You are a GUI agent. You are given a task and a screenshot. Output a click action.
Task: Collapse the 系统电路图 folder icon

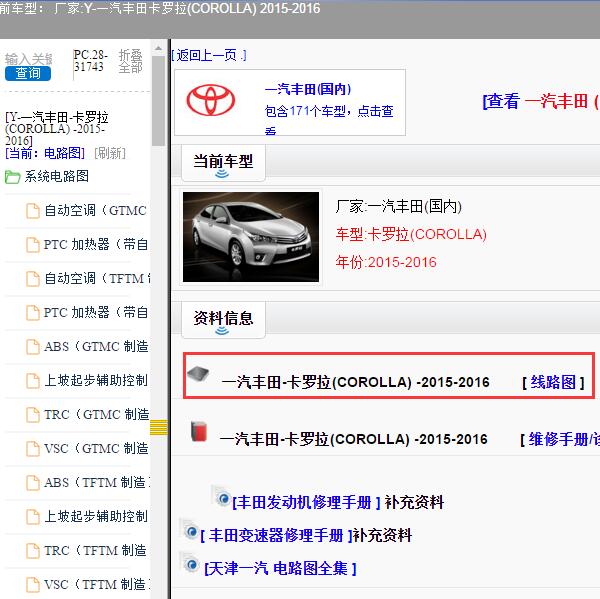pyautogui.click(x=12, y=177)
